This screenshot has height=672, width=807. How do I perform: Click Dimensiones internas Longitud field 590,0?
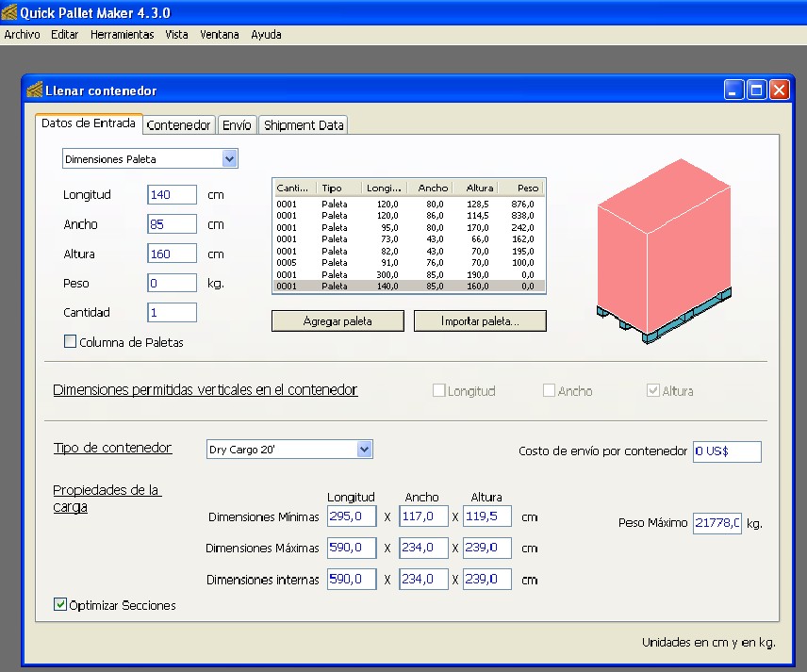(x=352, y=579)
